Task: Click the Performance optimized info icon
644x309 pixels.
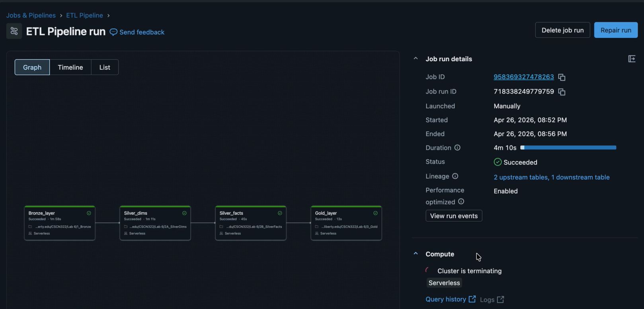Action: (x=461, y=201)
